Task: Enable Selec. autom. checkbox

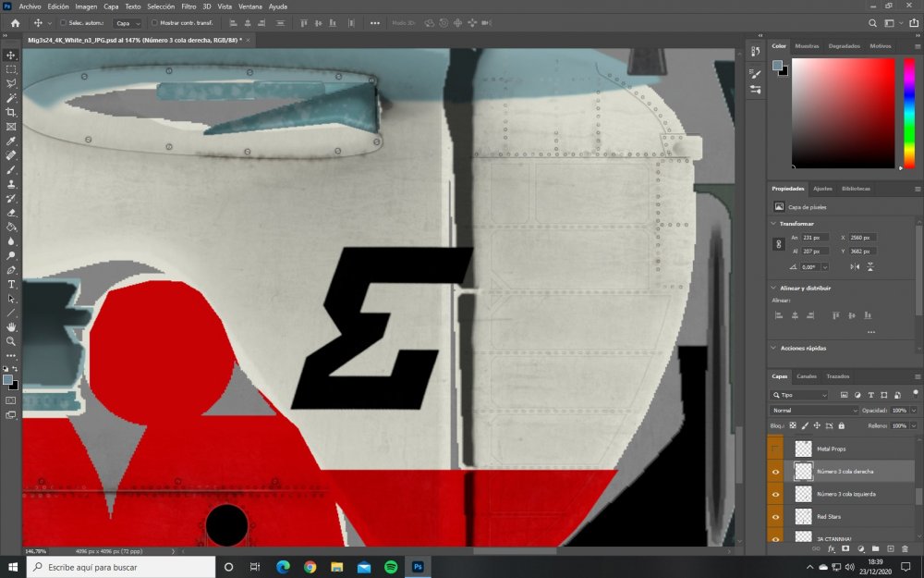Action: 63,23
